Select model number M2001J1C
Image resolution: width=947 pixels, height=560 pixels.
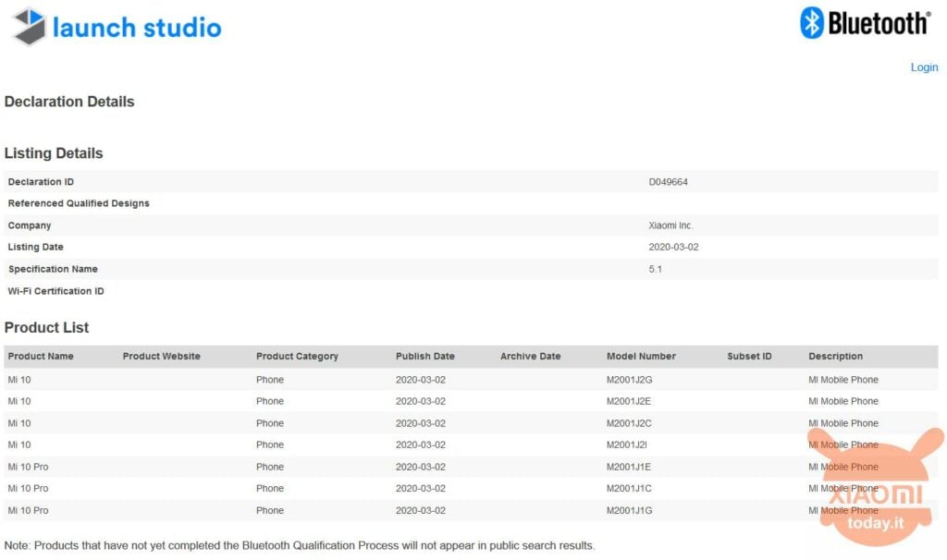tap(629, 488)
